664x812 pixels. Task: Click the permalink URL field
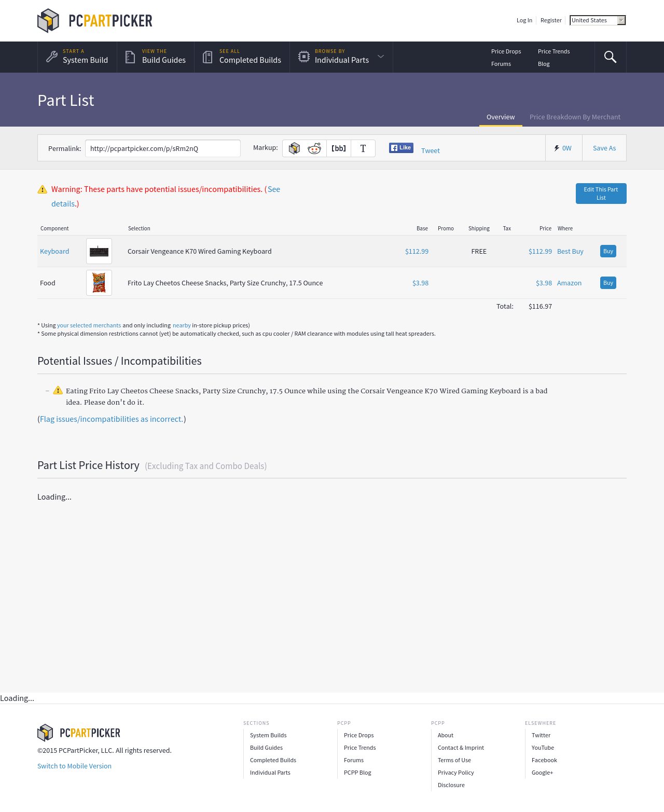point(163,148)
